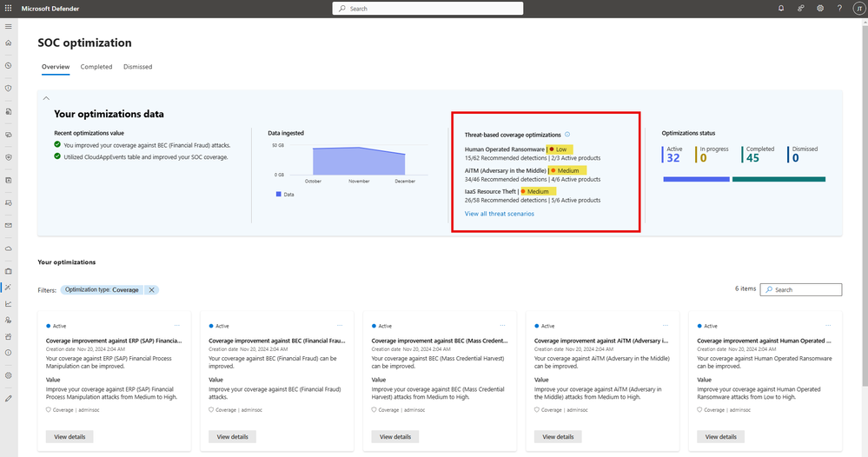Screen dimensions: 868x457
Task: Open the clock icon in sidebar
Action: [x=9, y=65]
